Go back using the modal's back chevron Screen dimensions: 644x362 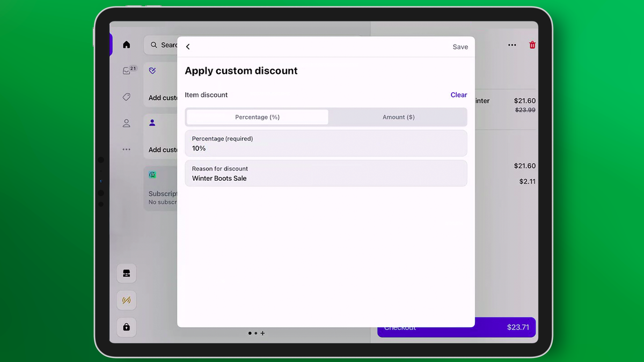pos(188,47)
